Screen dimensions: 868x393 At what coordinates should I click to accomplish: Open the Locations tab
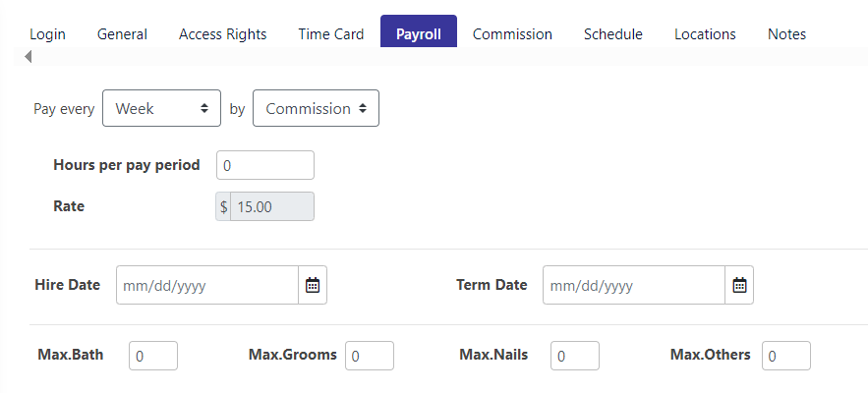click(705, 34)
